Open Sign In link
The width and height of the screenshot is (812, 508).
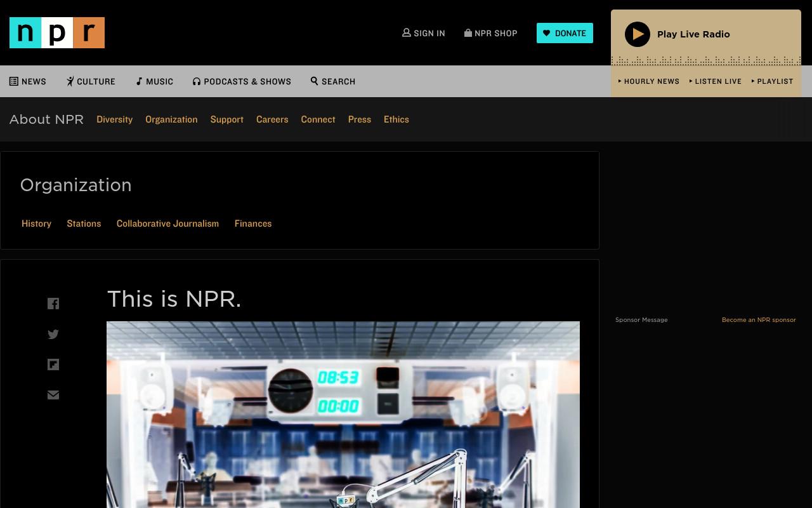click(x=424, y=33)
